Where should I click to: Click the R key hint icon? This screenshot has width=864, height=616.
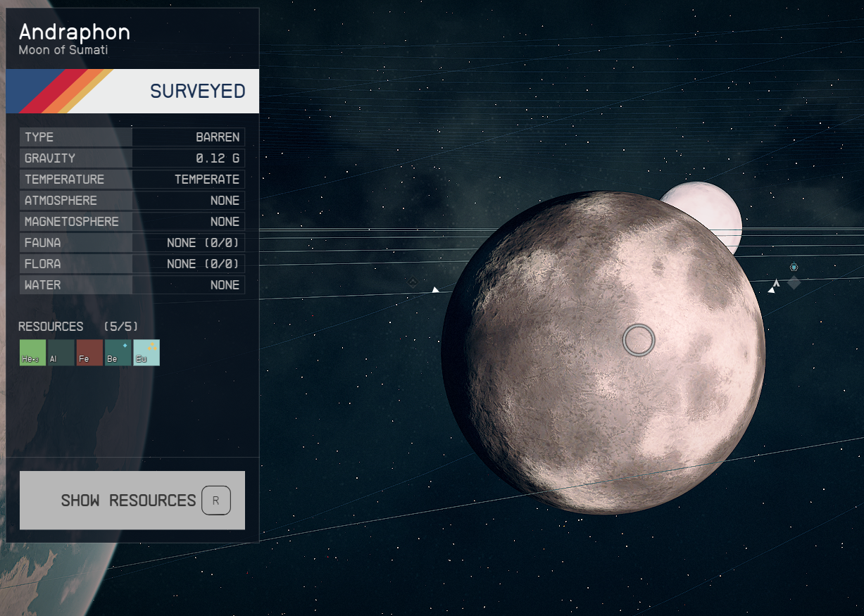pyautogui.click(x=216, y=501)
